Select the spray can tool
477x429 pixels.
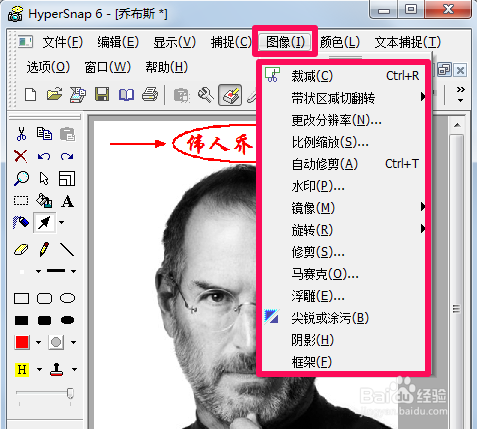click(21, 222)
